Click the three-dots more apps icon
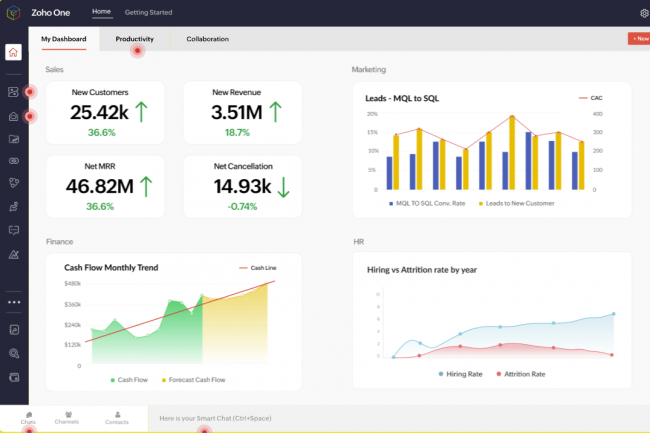The image size is (650, 433). point(13,301)
